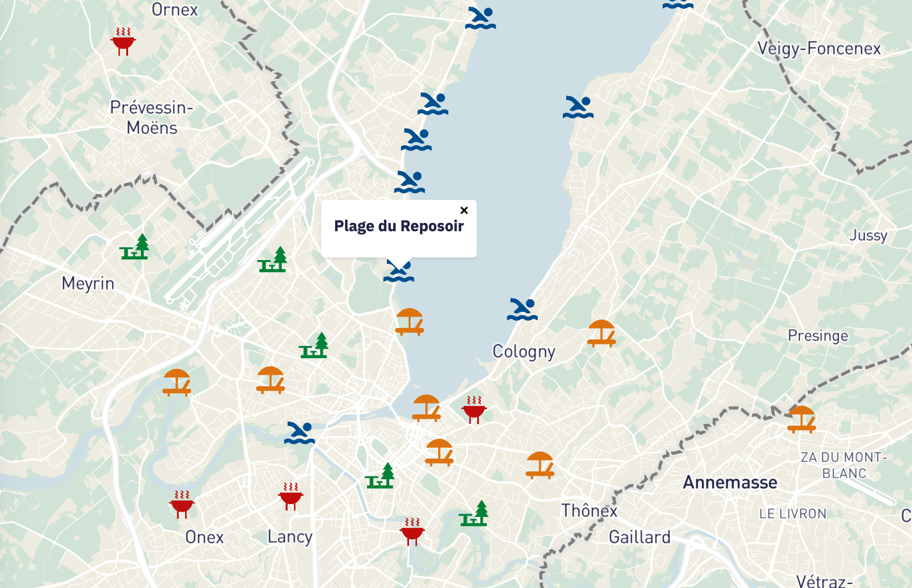912x588 pixels.
Task: Open the swimming marker on the river
Action: pyautogui.click(x=300, y=433)
